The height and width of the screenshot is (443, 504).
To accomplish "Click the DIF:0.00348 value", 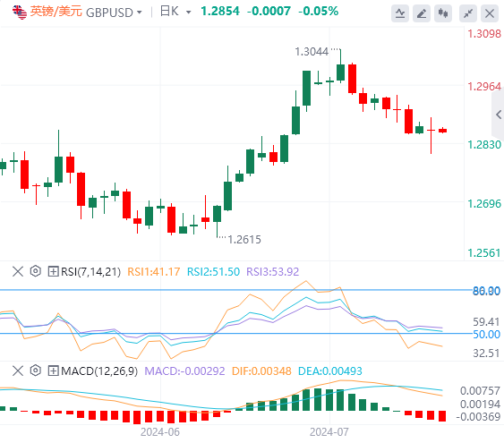I will (x=261, y=371).
